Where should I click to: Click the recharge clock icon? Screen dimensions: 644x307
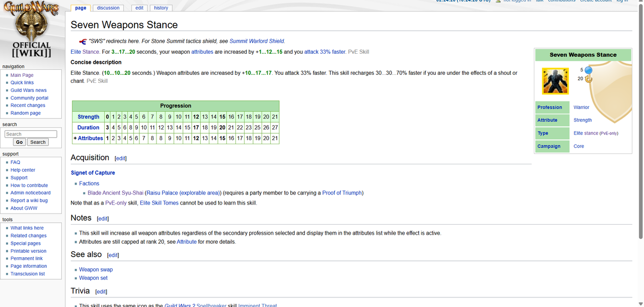click(588, 78)
